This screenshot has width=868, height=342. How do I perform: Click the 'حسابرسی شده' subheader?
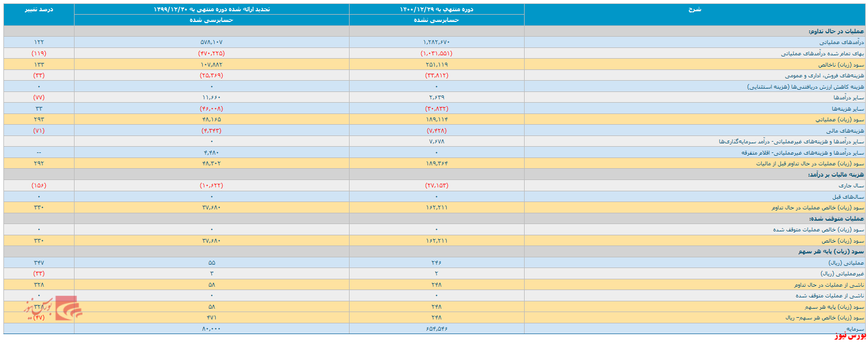click(212, 20)
